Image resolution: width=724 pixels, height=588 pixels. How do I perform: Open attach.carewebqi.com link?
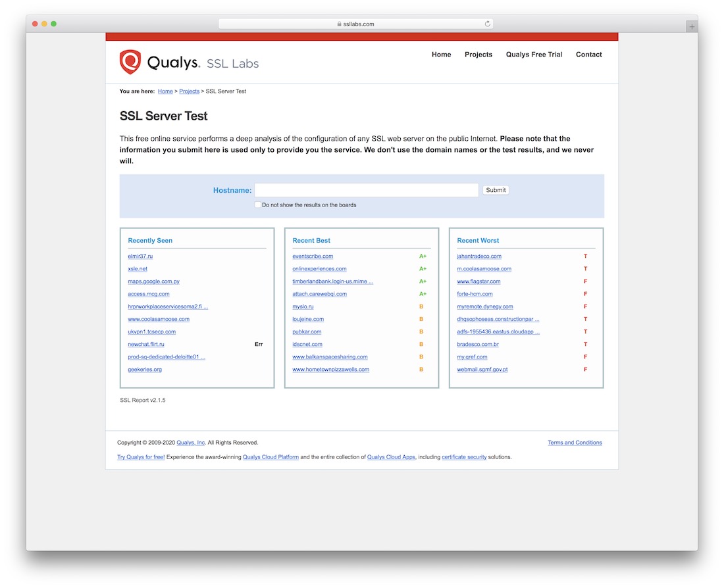(x=319, y=294)
